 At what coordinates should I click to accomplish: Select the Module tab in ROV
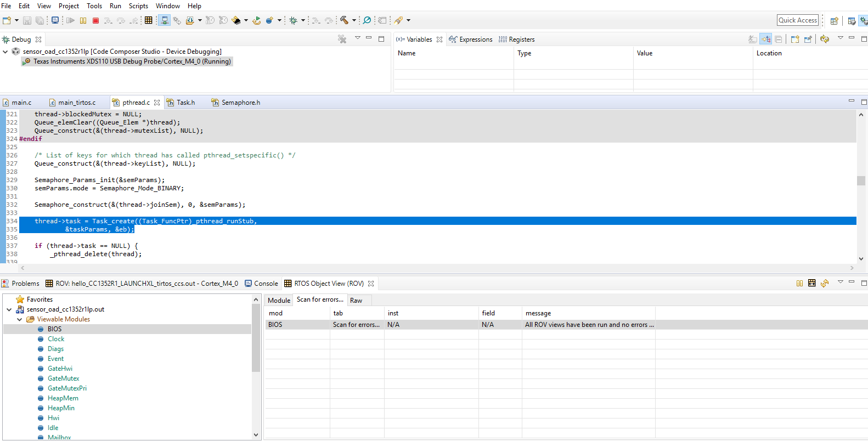[279, 301]
